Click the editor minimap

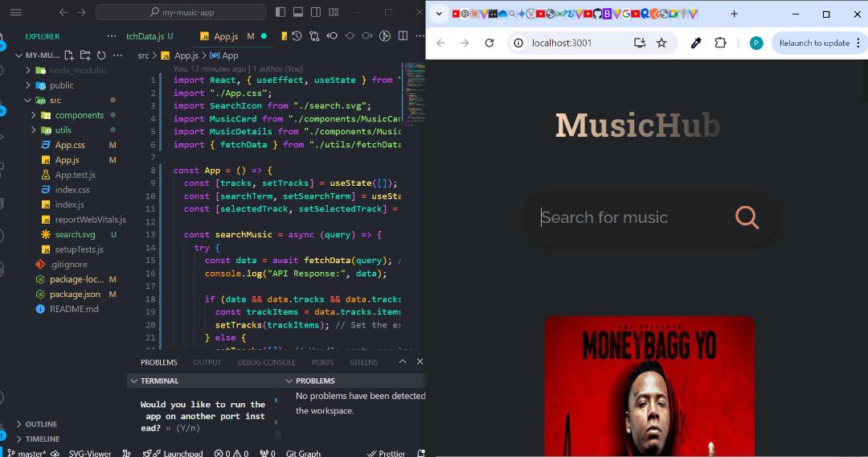tap(413, 94)
